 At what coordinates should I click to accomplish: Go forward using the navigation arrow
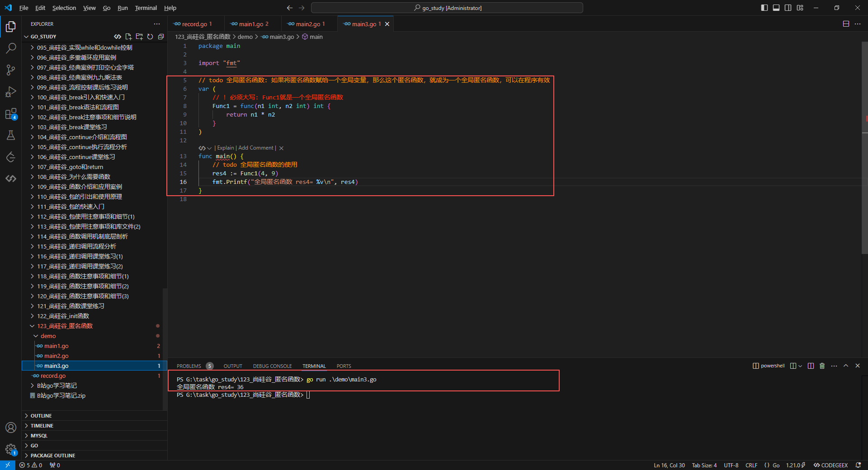coord(302,8)
